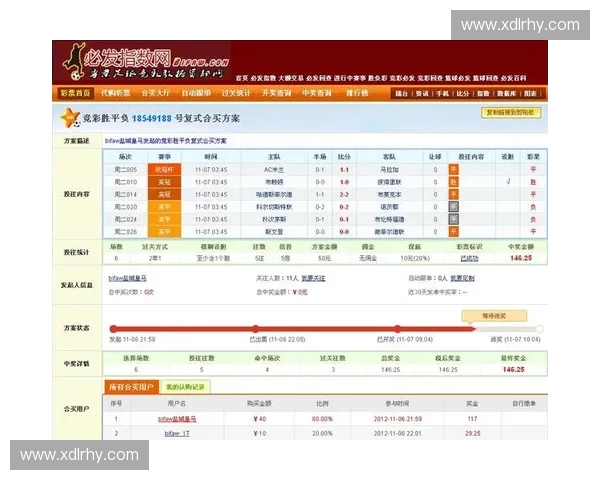Viewport: 600px width, 480px height.
Task: Click the 欧冠杯 league badge in 周二005 row
Action: click(x=165, y=169)
